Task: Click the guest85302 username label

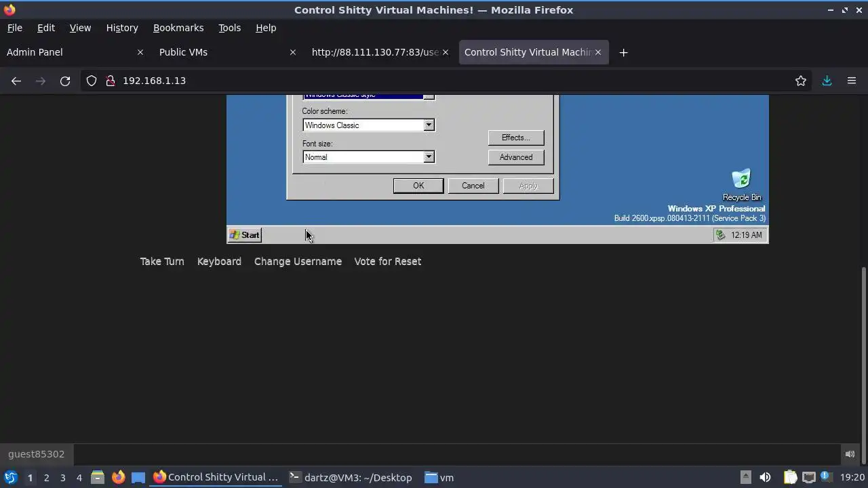Action: pyautogui.click(x=37, y=454)
